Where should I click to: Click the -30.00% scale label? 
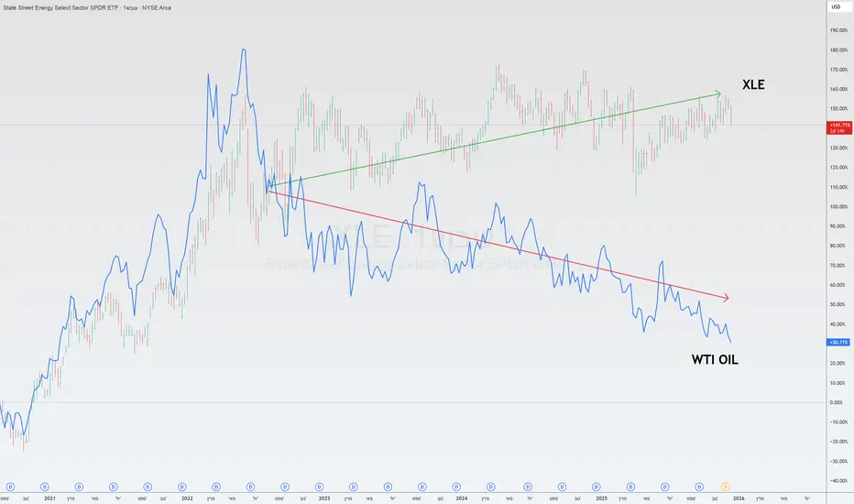tap(838, 462)
